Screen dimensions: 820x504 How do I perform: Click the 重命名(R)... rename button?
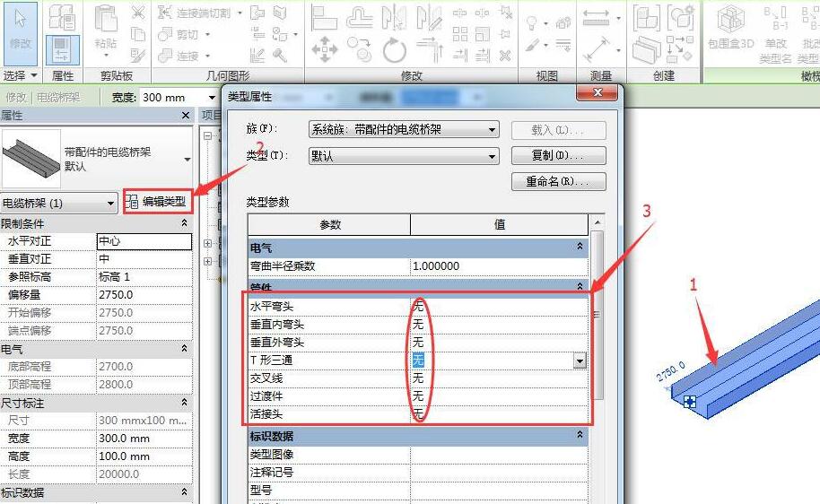tap(559, 182)
